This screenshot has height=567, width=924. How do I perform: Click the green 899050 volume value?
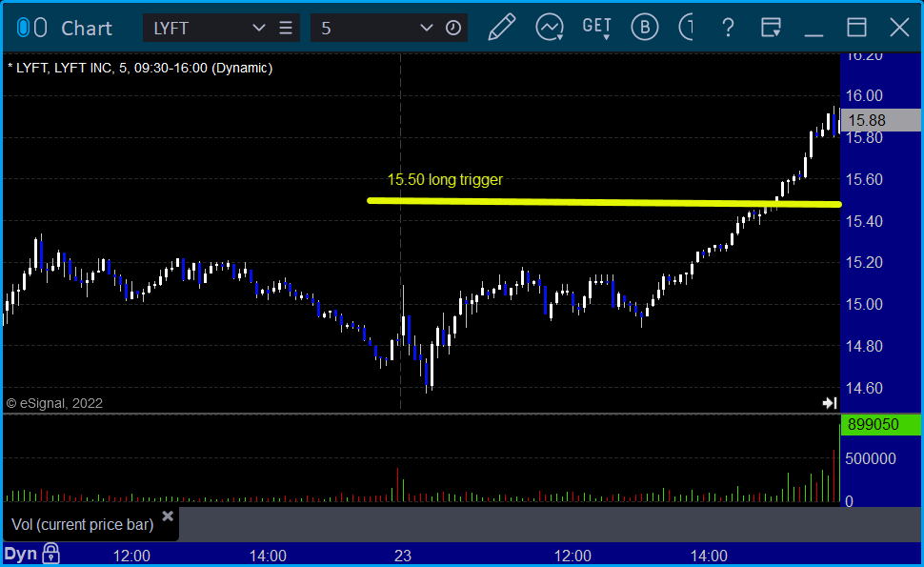coord(880,425)
